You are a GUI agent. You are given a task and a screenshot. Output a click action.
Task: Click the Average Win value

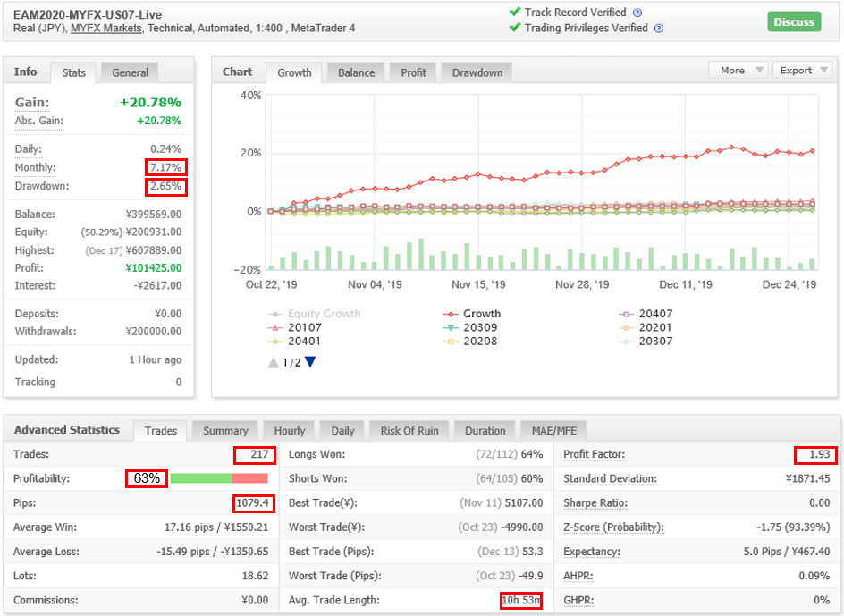point(216,527)
